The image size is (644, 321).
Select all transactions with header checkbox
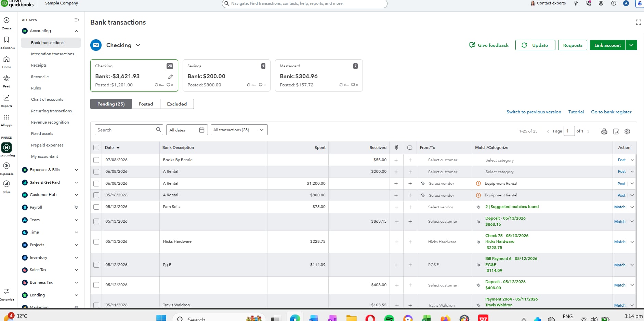click(x=96, y=148)
